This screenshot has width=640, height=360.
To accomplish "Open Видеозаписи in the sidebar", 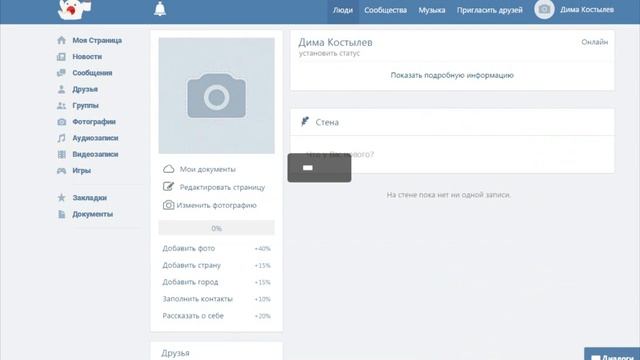I will point(95,155).
